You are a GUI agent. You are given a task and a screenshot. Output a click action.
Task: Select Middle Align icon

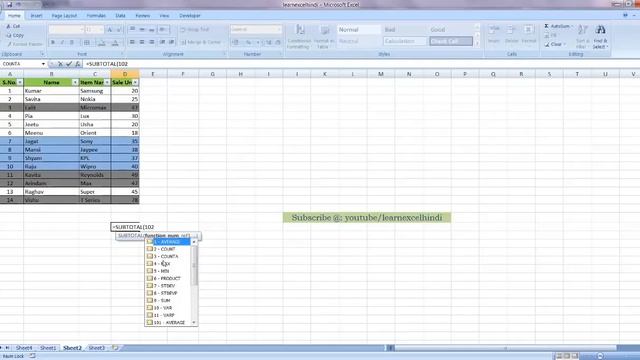point(142,29)
